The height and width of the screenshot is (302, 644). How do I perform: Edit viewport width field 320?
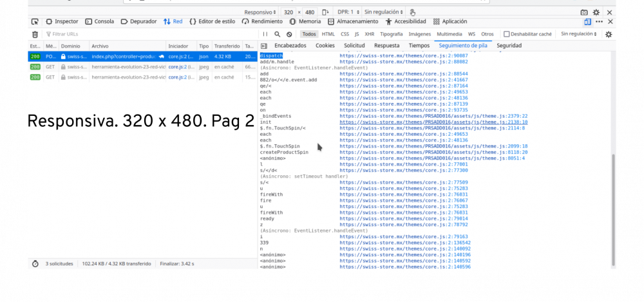289,12
